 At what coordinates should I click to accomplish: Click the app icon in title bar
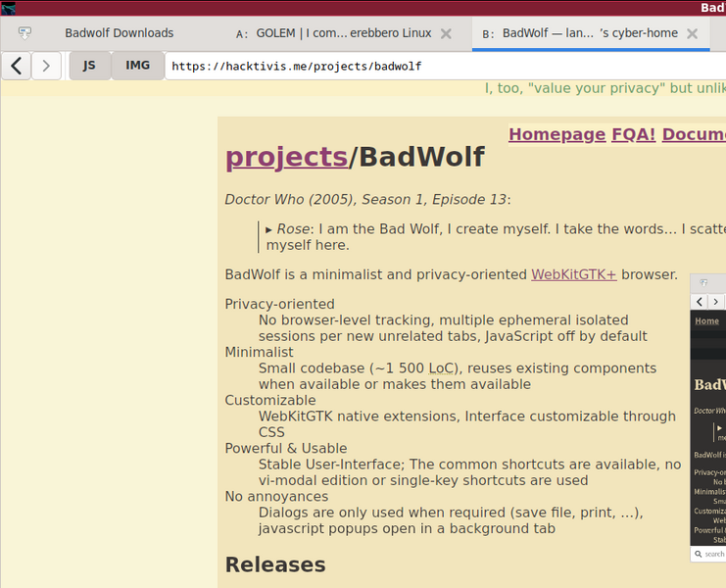click(9, 8)
